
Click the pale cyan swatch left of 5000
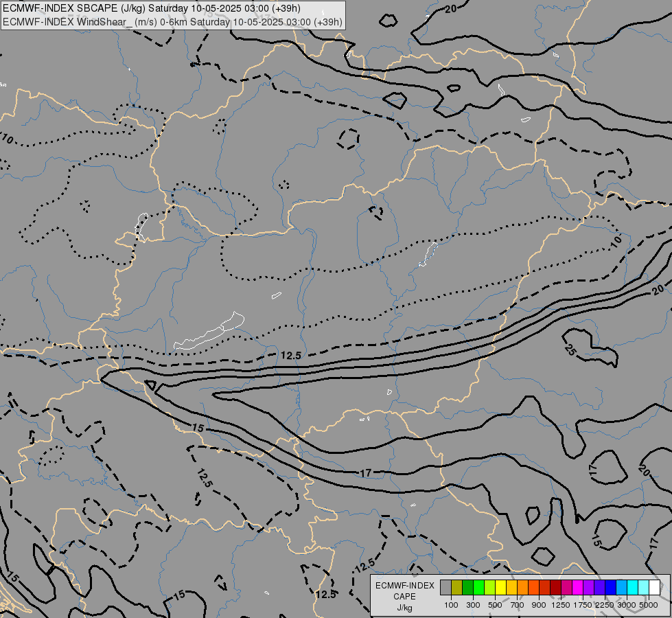[643, 587]
